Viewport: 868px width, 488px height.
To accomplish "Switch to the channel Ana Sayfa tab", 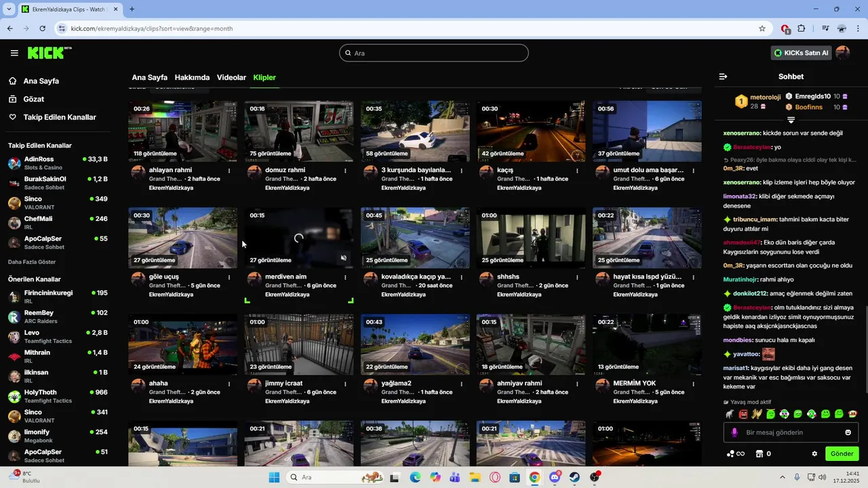I will [x=149, y=77].
